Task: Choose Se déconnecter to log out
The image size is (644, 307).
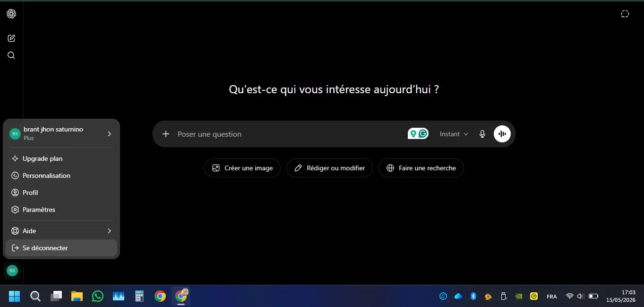Action: pos(61,248)
